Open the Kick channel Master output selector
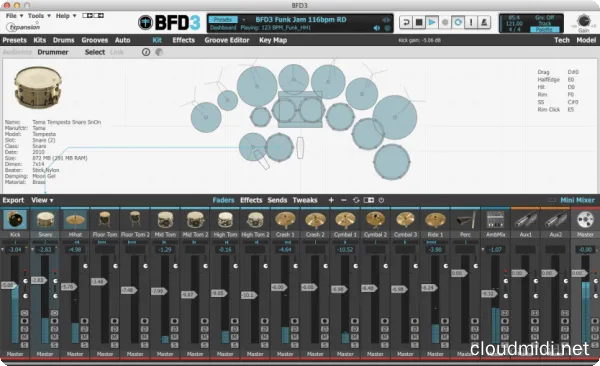The image size is (600, 366). tap(15, 354)
